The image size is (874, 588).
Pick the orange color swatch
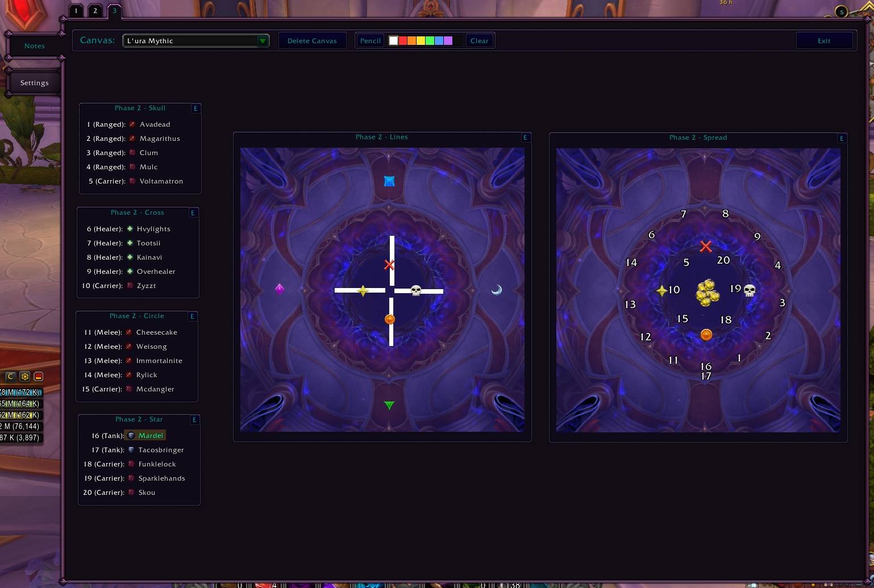pyautogui.click(x=412, y=41)
